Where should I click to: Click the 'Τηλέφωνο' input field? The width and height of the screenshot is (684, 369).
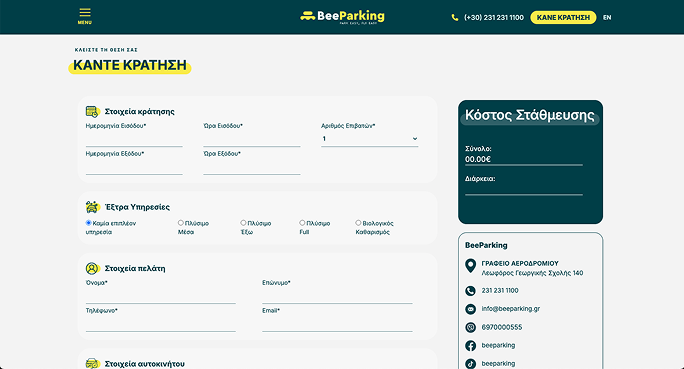tap(161, 324)
